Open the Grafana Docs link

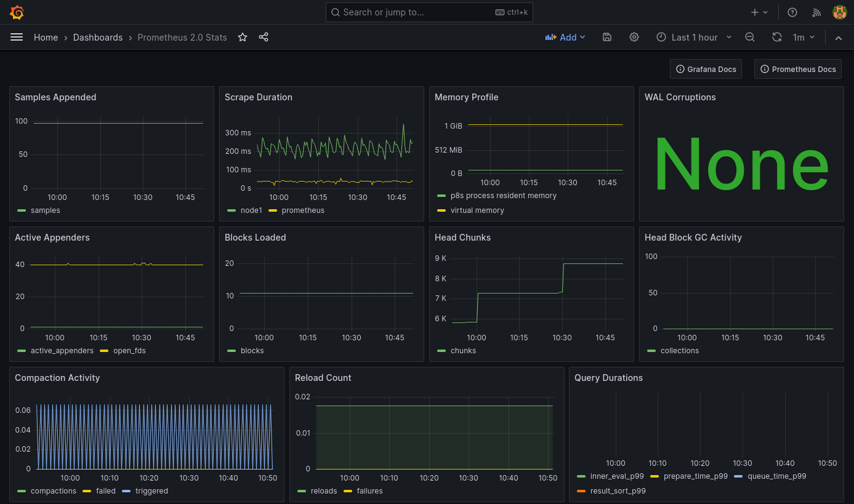click(706, 70)
